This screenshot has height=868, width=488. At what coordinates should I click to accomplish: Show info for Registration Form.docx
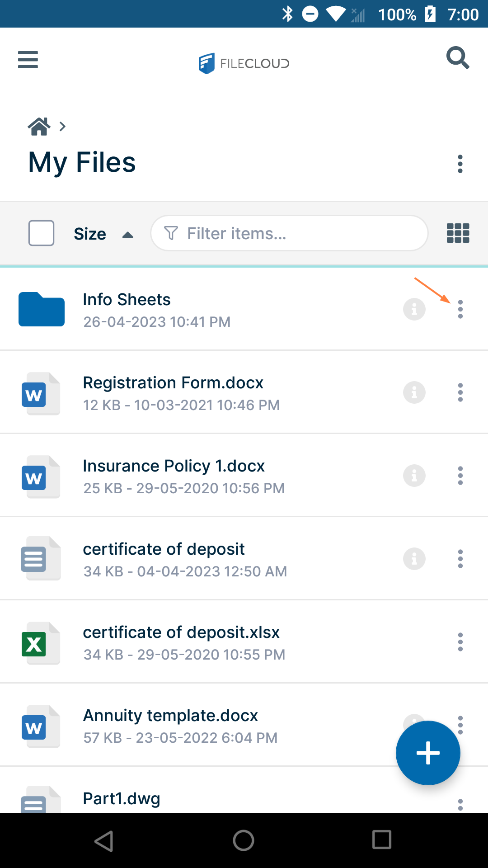(x=414, y=392)
